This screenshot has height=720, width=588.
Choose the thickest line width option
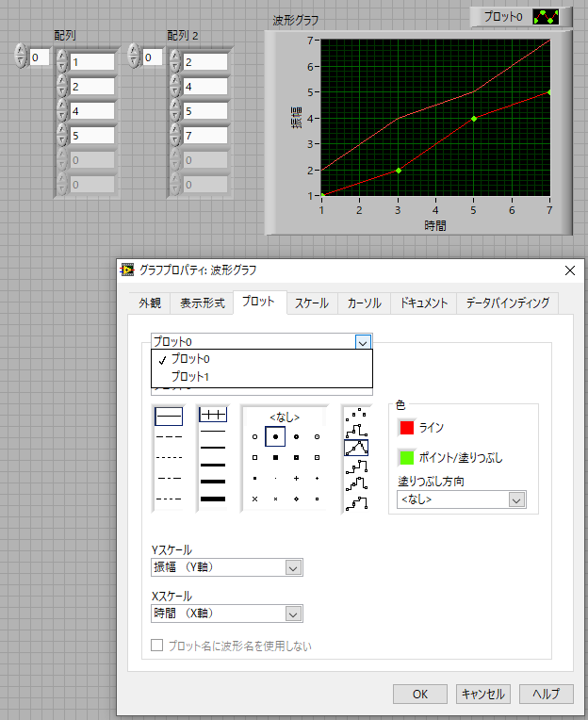pyautogui.click(x=213, y=498)
